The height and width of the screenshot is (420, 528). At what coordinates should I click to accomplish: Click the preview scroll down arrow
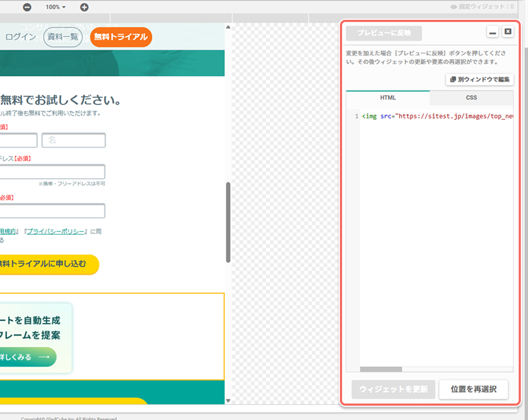228,400
